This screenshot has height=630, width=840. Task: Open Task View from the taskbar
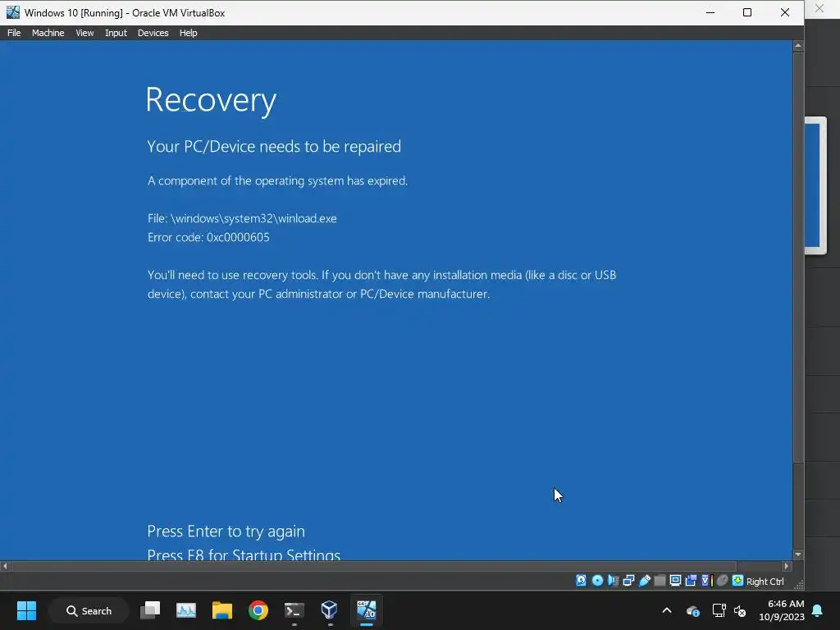150,610
